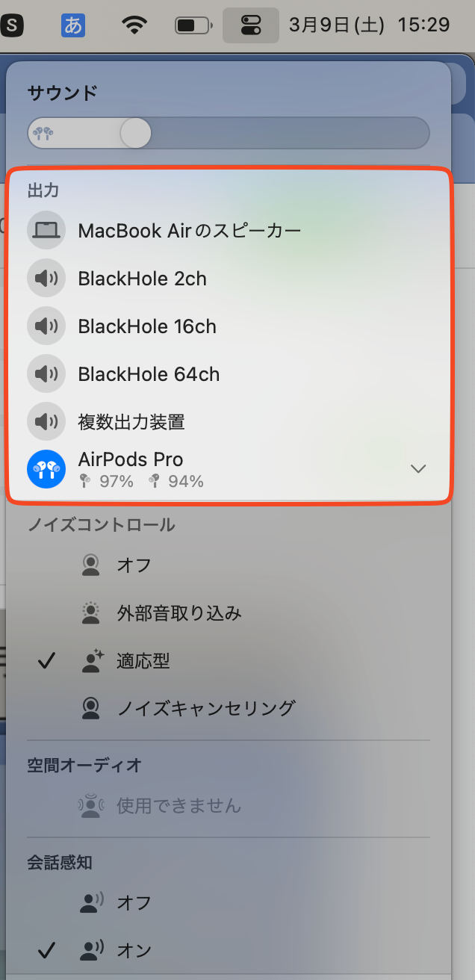This screenshot has height=980, width=475.
Task: Click AirPods glyph on the volume slider
Action: 43,134
